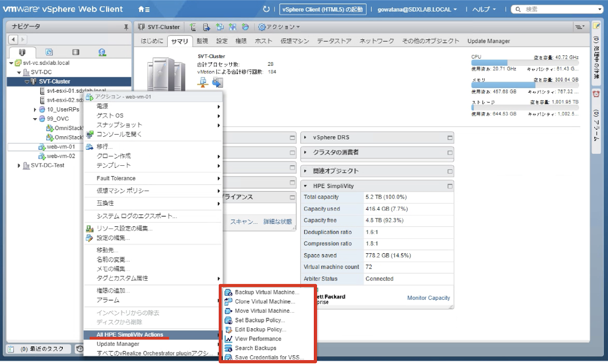Open VMs and Templates navigator tab
The image size is (608, 364).
pos(49,52)
